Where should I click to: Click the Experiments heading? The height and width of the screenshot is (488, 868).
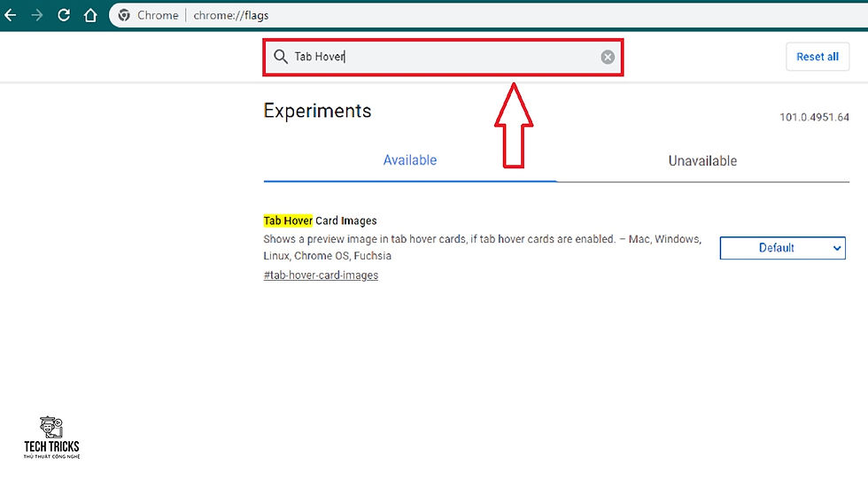(x=317, y=111)
